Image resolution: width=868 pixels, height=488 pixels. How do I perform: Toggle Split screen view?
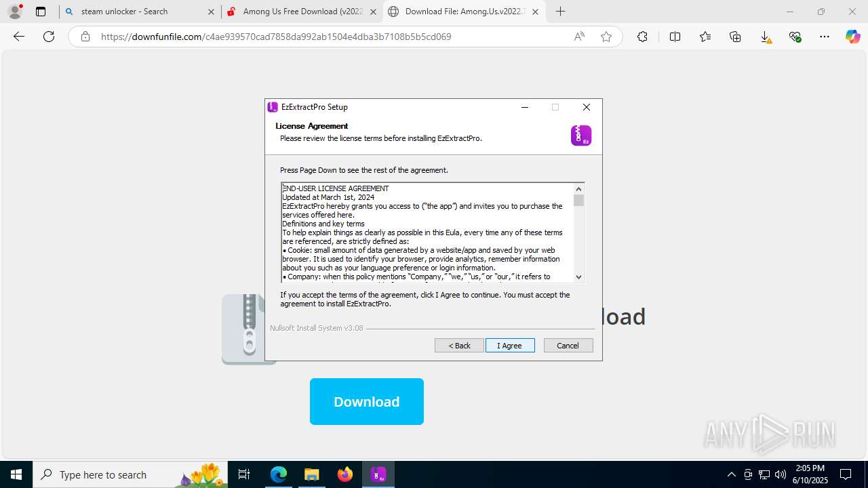(x=675, y=37)
